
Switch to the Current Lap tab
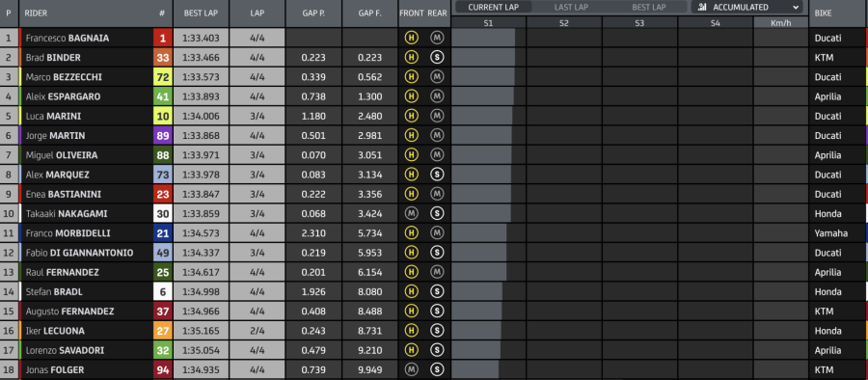tap(493, 7)
